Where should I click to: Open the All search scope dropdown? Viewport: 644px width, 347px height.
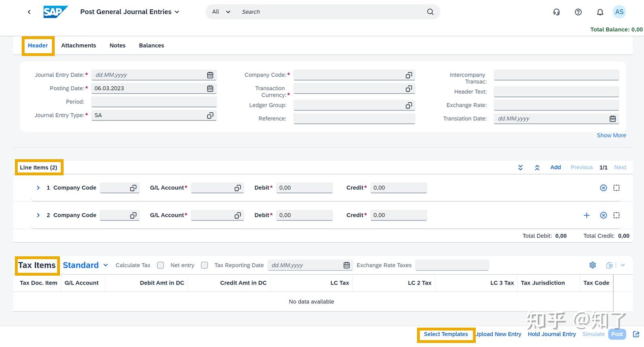pyautogui.click(x=221, y=12)
